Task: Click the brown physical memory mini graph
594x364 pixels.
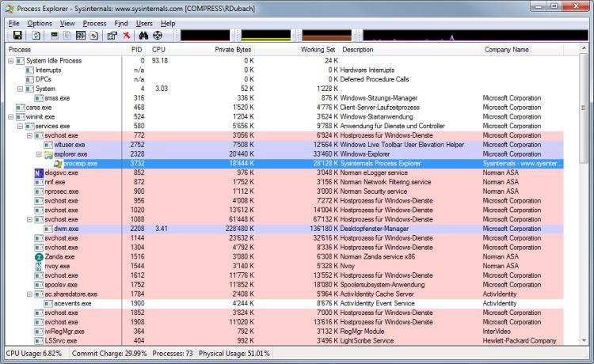Action: (326, 35)
